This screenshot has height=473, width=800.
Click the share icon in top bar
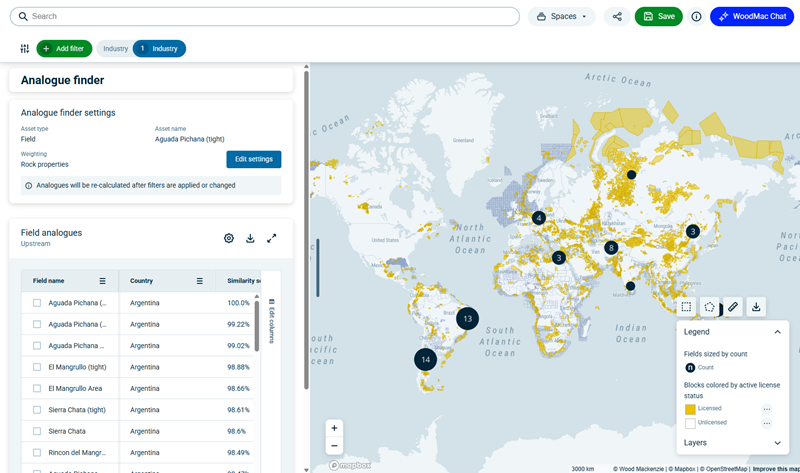[617, 17]
